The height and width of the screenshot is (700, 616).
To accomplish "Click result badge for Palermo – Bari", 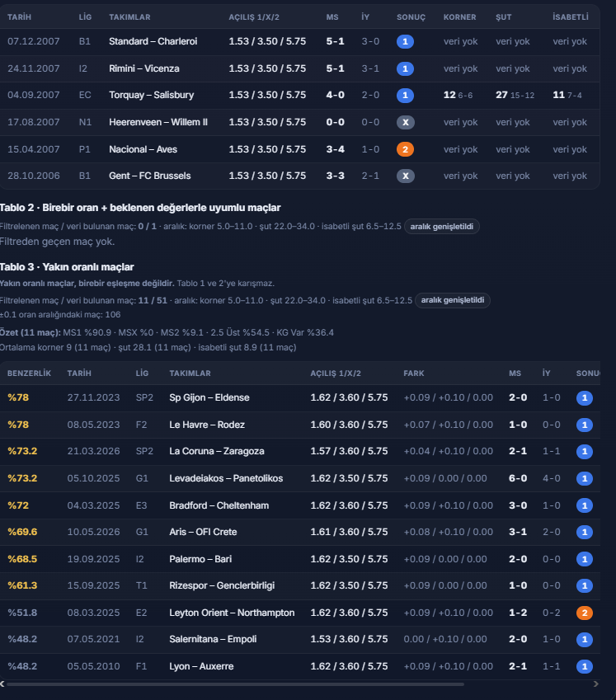I will (585, 559).
